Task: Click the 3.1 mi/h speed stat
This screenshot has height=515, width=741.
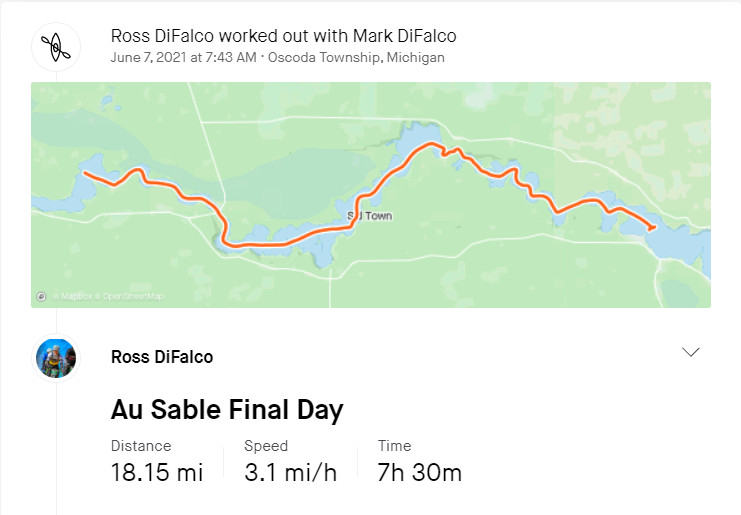Action: 289,472
